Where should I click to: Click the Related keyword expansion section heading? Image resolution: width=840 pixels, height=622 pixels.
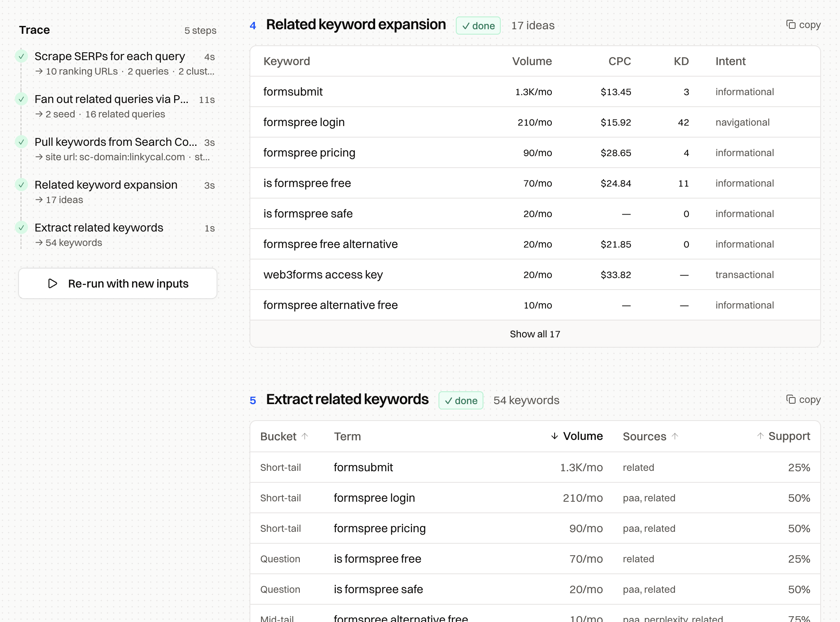tap(356, 25)
